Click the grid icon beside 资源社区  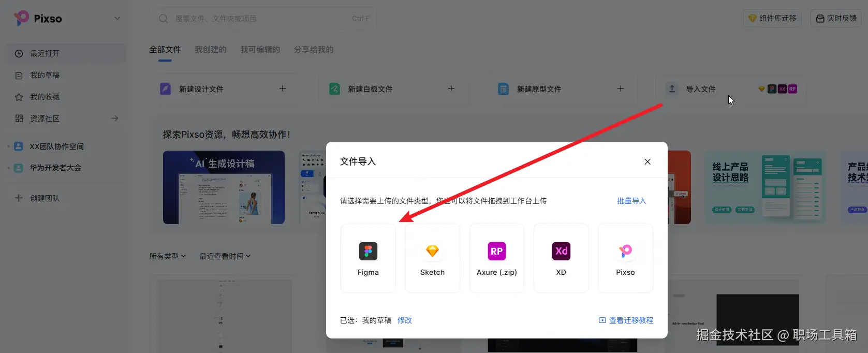19,119
